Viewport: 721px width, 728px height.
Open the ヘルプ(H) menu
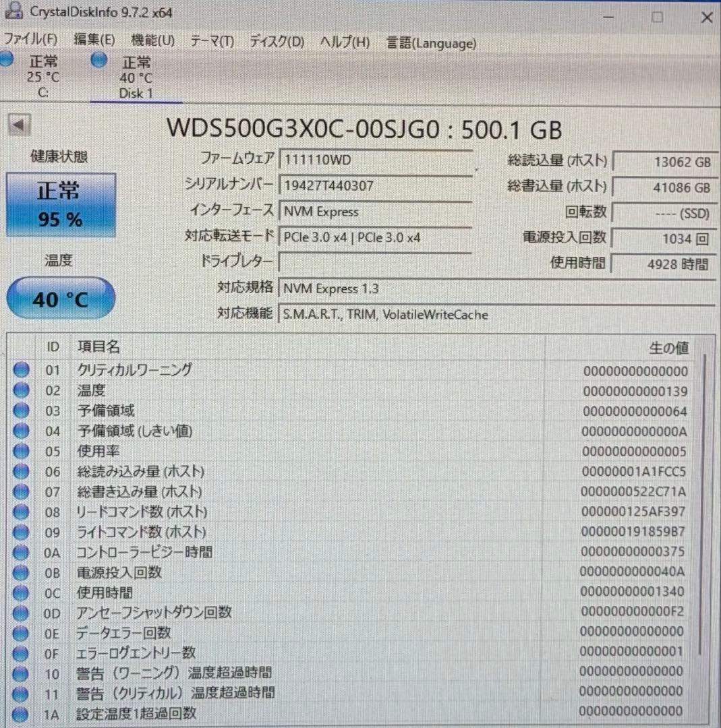[x=345, y=42]
